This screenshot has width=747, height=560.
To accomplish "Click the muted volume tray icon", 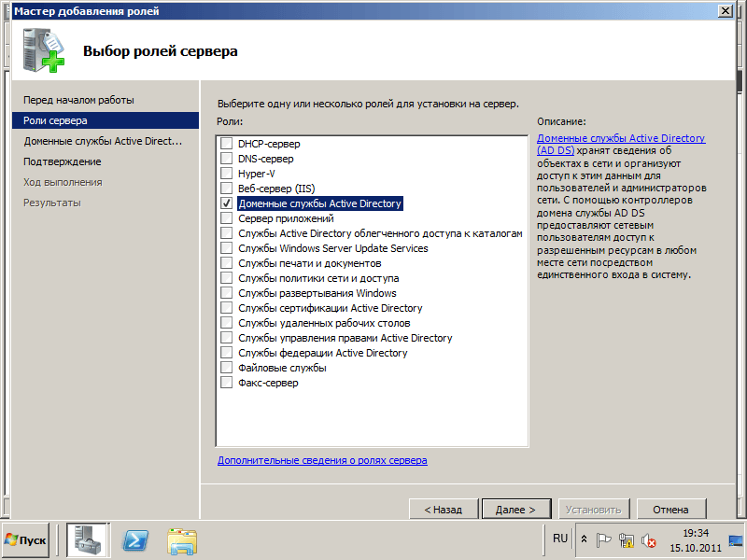I will 648,540.
